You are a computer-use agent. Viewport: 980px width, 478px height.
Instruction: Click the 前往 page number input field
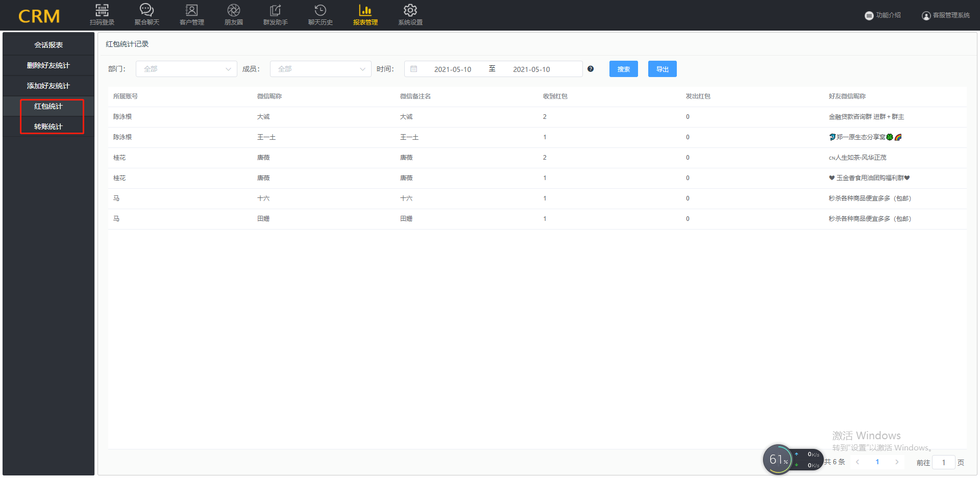(x=944, y=462)
